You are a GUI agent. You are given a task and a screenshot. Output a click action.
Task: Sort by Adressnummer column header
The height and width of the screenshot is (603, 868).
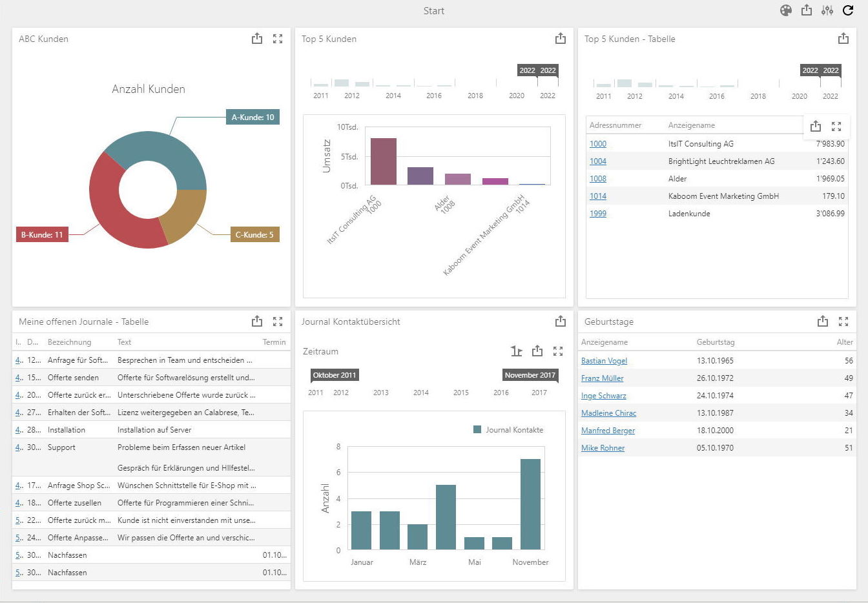coord(615,125)
